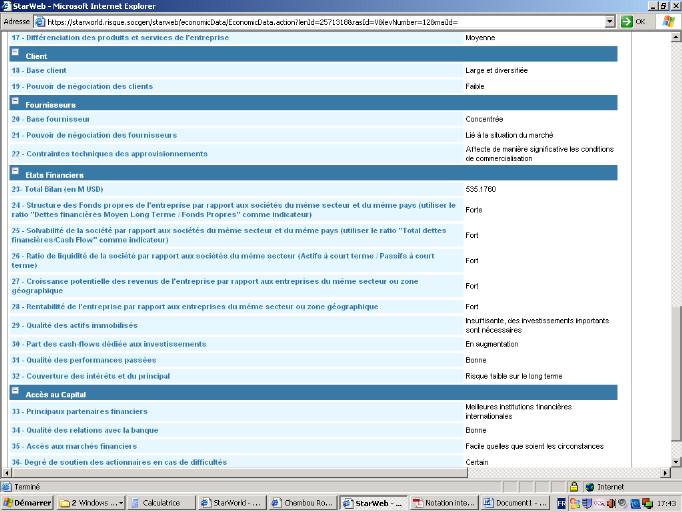Viewport: 682px width, 512px height.
Task: Click the value 'Certain'
Action: point(477,462)
